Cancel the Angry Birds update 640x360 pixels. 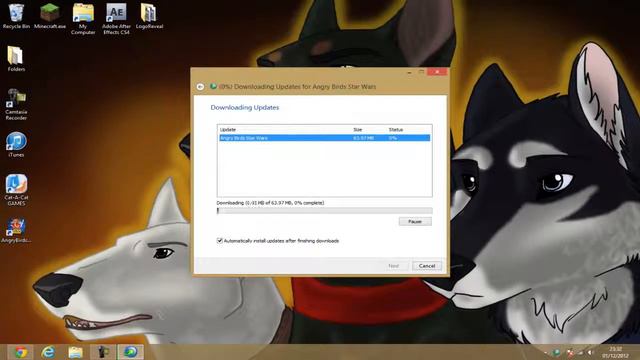pos(427,266)
